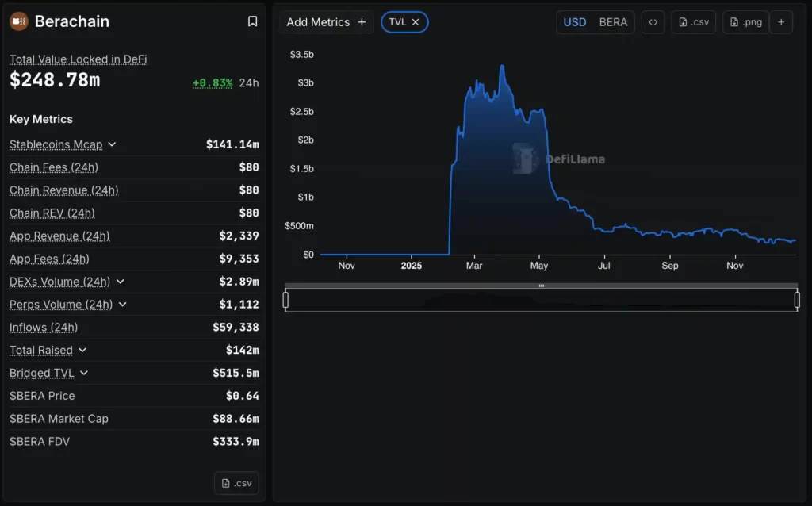Export chart as .png image
The height and width of the screenshot is (506, 812).
745,22
